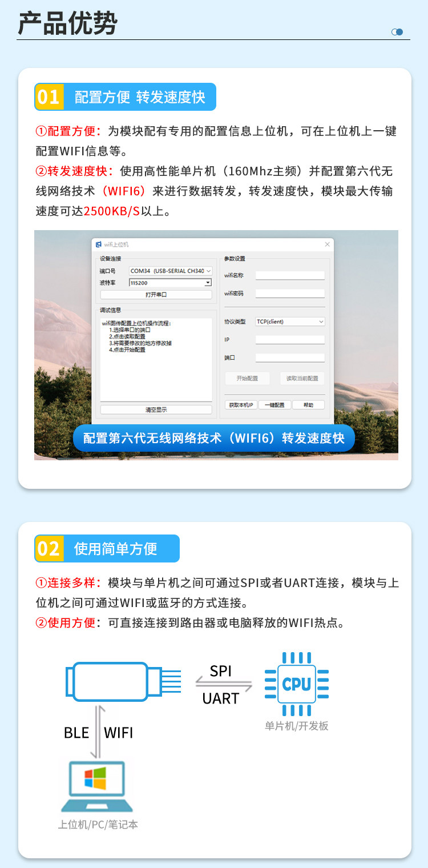The height and width of the screenshot is (868, 428).
Task: Click the 一键配置 button
Action: (x=274, y=405)
